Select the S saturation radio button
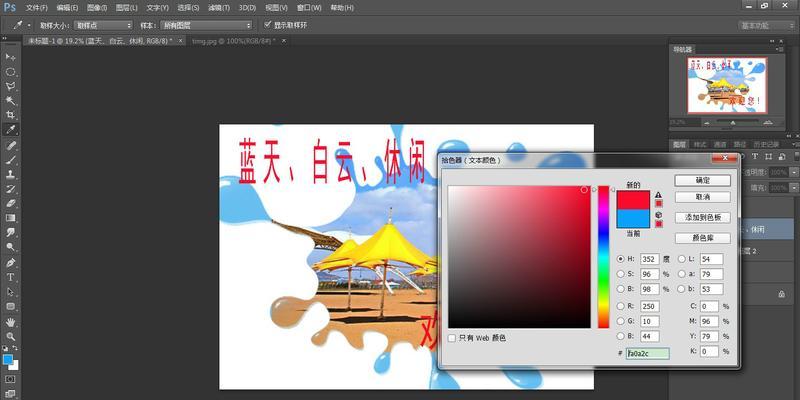Screen dimensions: 800x400 [x=620, y=274]
